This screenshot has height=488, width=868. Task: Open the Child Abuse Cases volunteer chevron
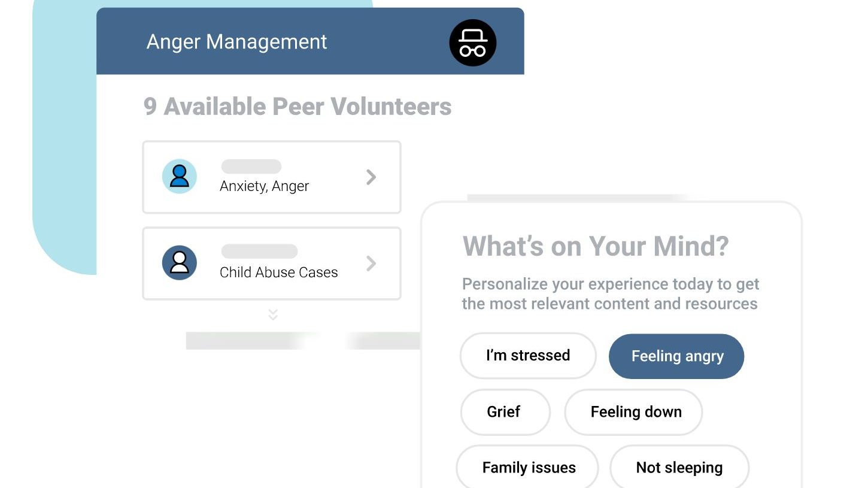[x=371, y=263]
